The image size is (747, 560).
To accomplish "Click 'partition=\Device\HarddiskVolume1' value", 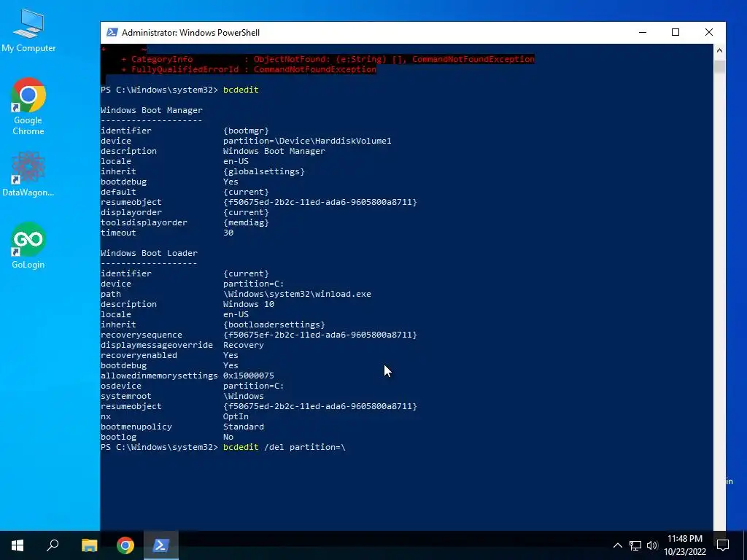I will coord(307,141).
